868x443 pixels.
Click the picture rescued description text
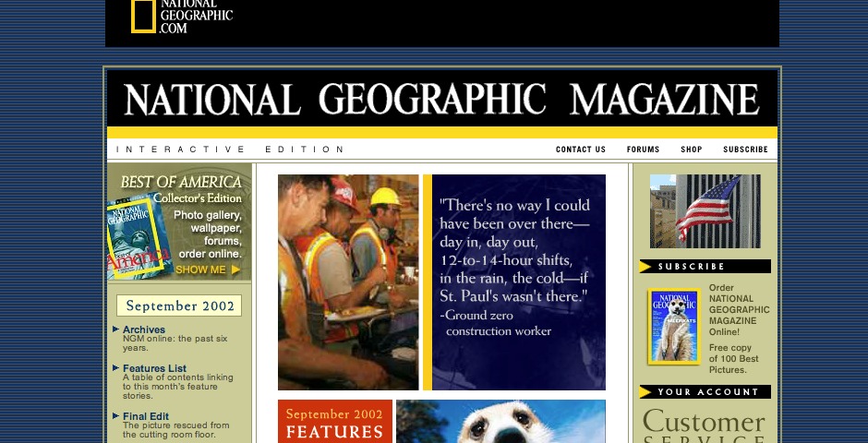176,430
